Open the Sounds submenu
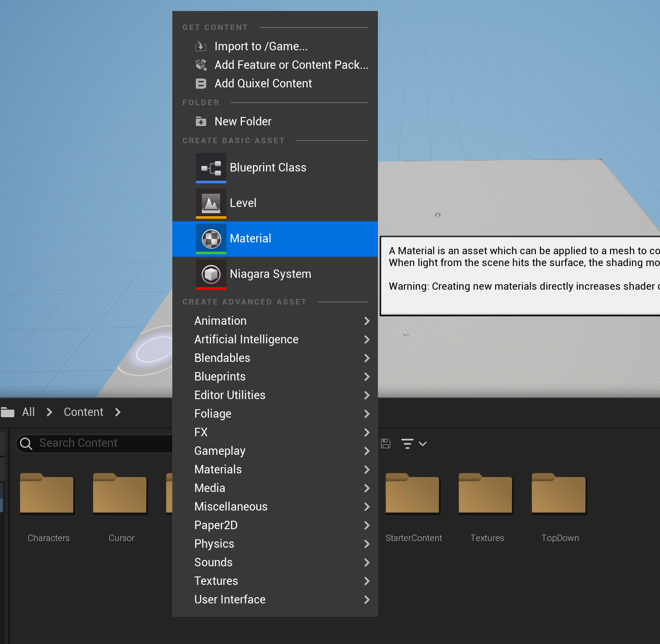The height and width of the screenshot is (644, 660). [275, 562]
